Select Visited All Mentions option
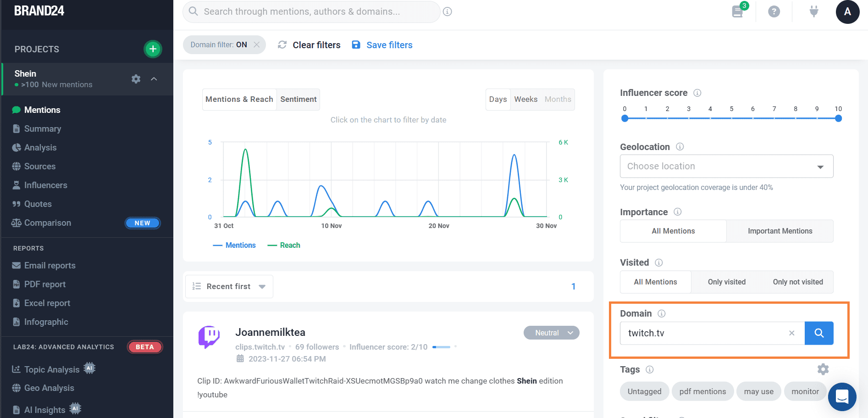This screenshot has width=868, height=418. click(655, 282)
